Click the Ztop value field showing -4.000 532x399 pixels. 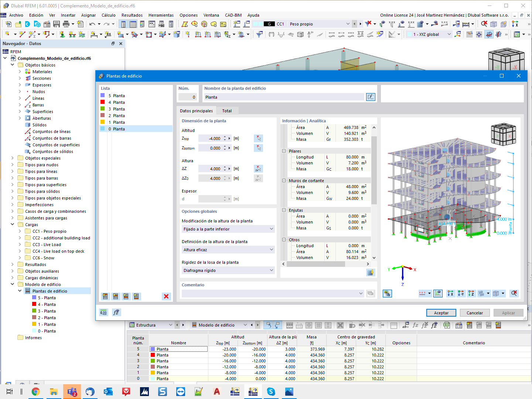[x=210, y=139]
